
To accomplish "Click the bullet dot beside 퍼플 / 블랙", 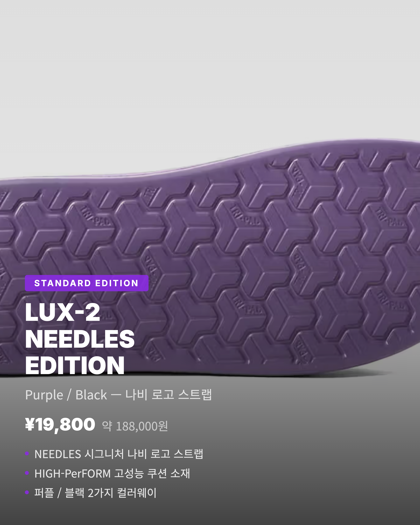I will pyautogui.click(x=27, y=492).
